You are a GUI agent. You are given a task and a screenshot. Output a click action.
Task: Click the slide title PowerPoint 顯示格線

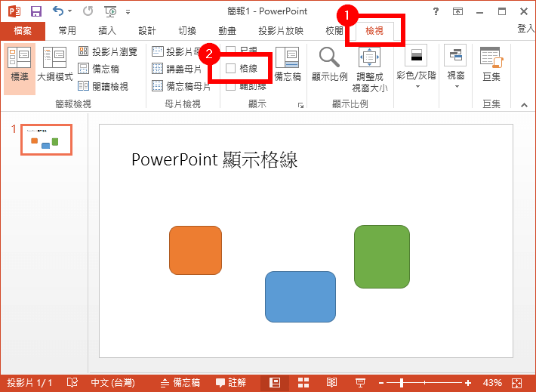coord(214,159)
